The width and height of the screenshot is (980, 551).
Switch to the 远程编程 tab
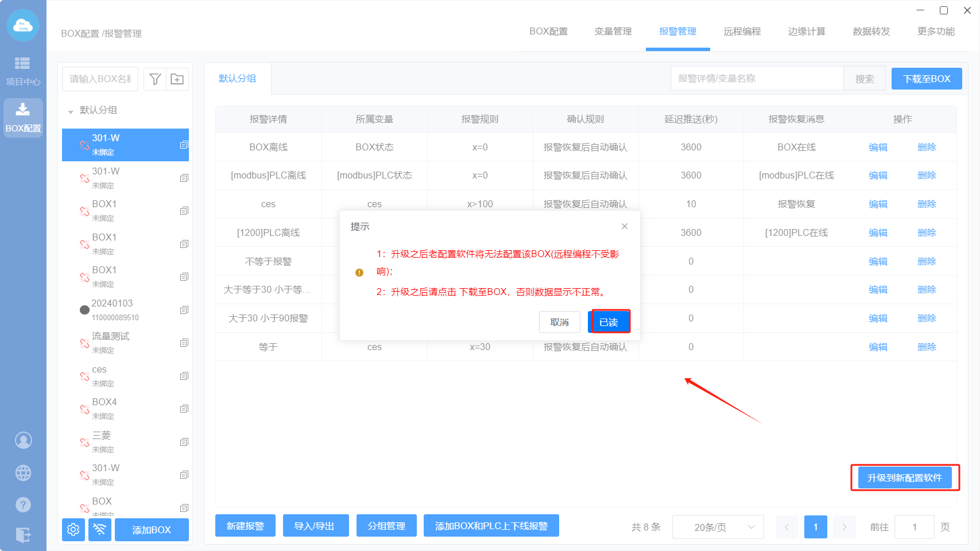(x=742, y=32)
